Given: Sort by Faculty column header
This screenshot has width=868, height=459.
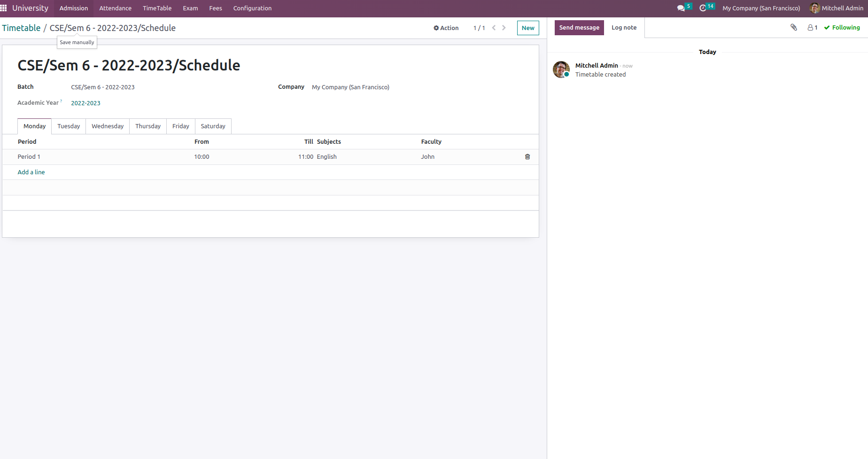Looking at the screenshot, I should [431, 142].
